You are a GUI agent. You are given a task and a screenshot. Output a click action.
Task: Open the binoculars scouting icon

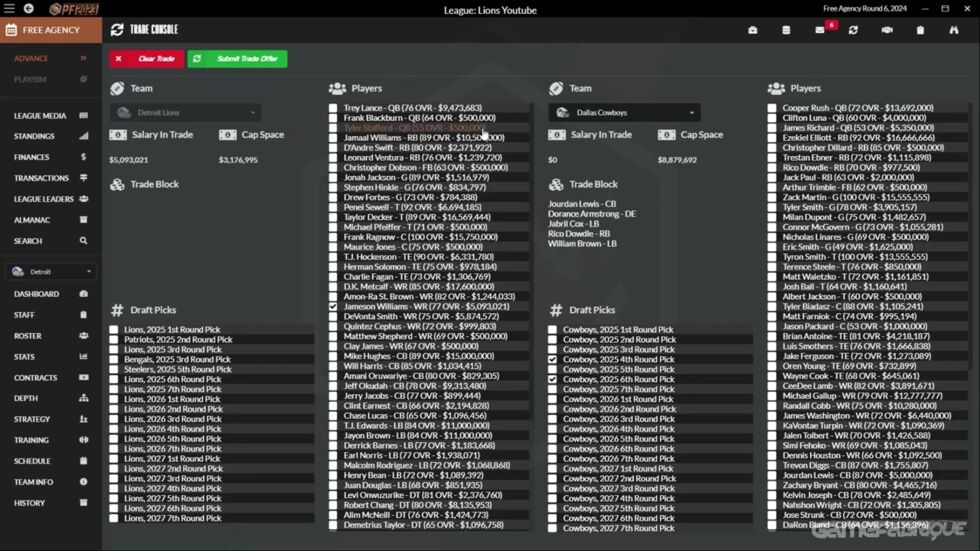(x=954, y=30)
